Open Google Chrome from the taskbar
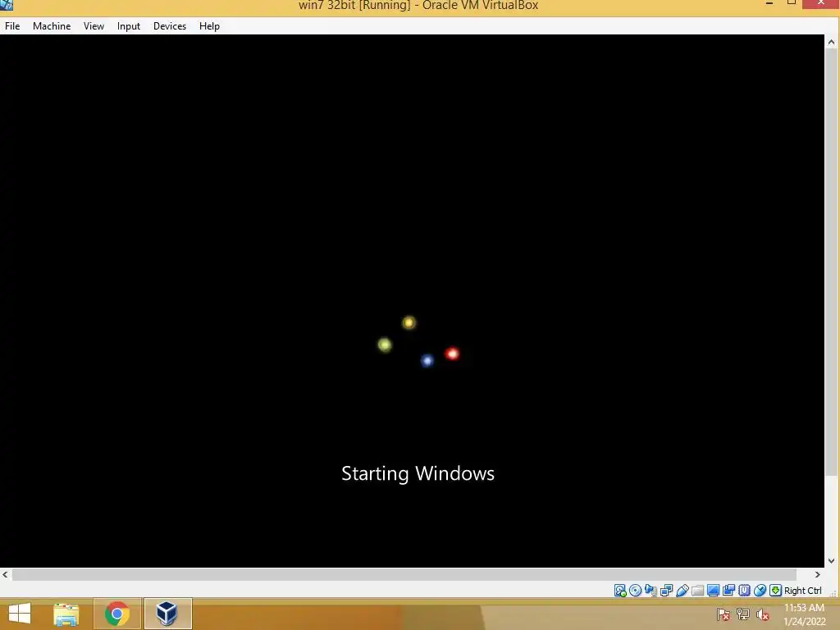Screen dimensions: 840x630 click(x=116, y=614)
